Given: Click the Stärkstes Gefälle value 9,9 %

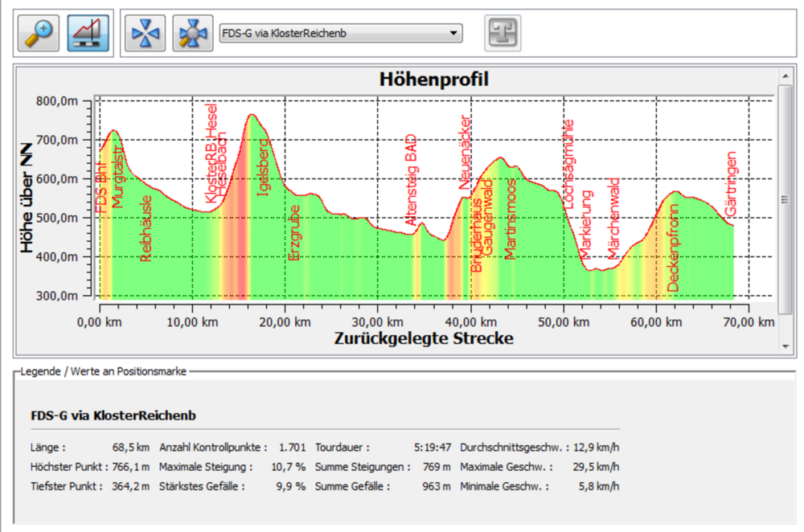Looking at the screenshot, I should click(291, 486).
